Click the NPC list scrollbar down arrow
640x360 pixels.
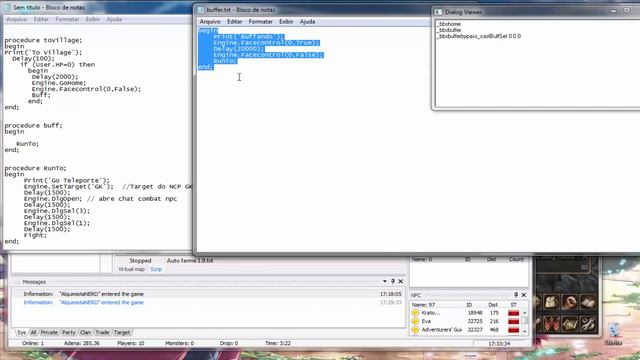pos(524,331)
